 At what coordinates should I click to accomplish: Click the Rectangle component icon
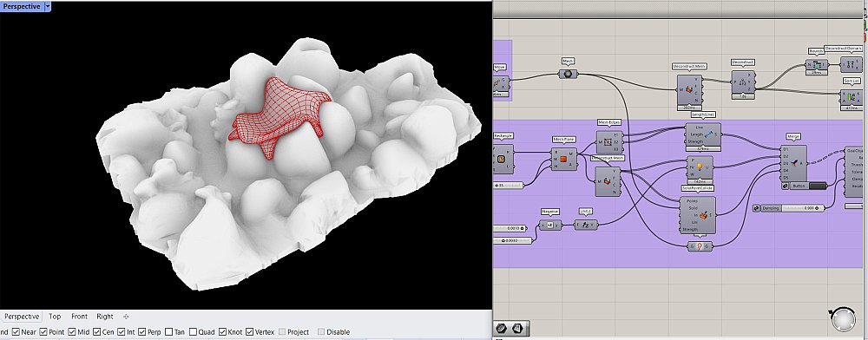coord(501,160)
